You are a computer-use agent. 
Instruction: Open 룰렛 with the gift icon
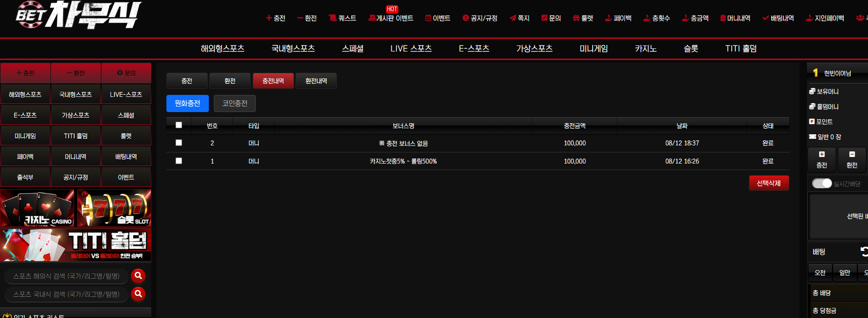583,18
